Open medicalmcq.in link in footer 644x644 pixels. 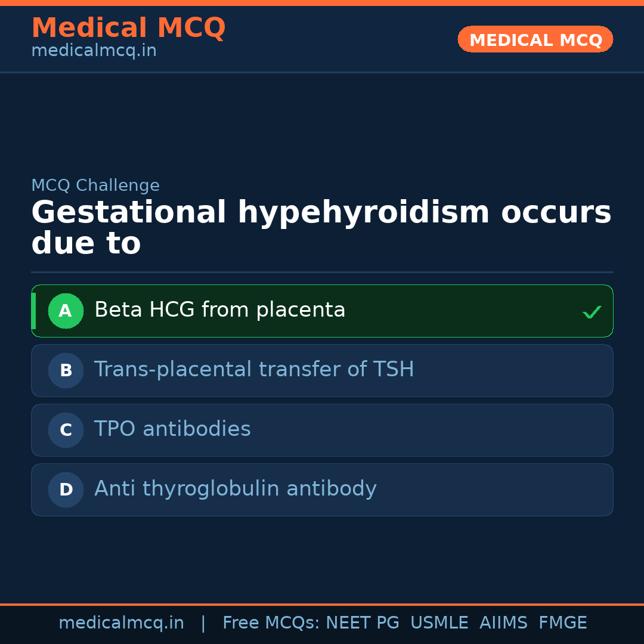coord(121,623)
